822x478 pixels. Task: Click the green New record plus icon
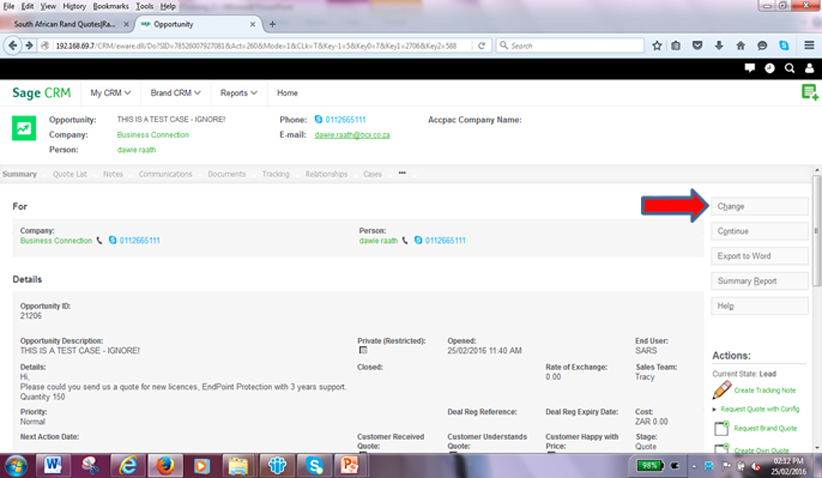809,92
